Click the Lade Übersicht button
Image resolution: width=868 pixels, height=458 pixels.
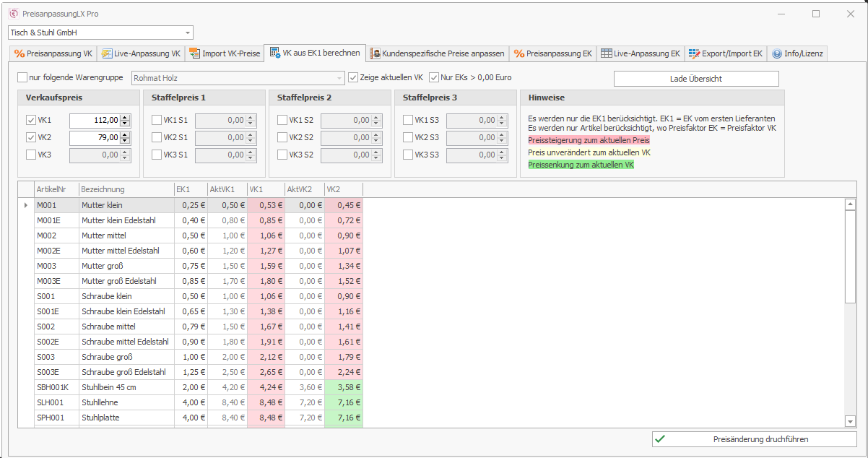696,79
